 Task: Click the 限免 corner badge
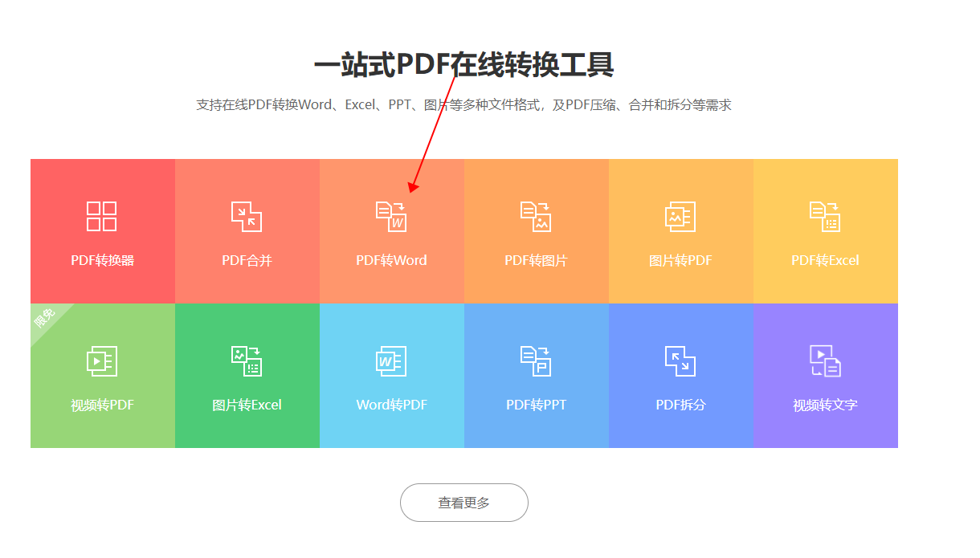click(x=45, y=318)
